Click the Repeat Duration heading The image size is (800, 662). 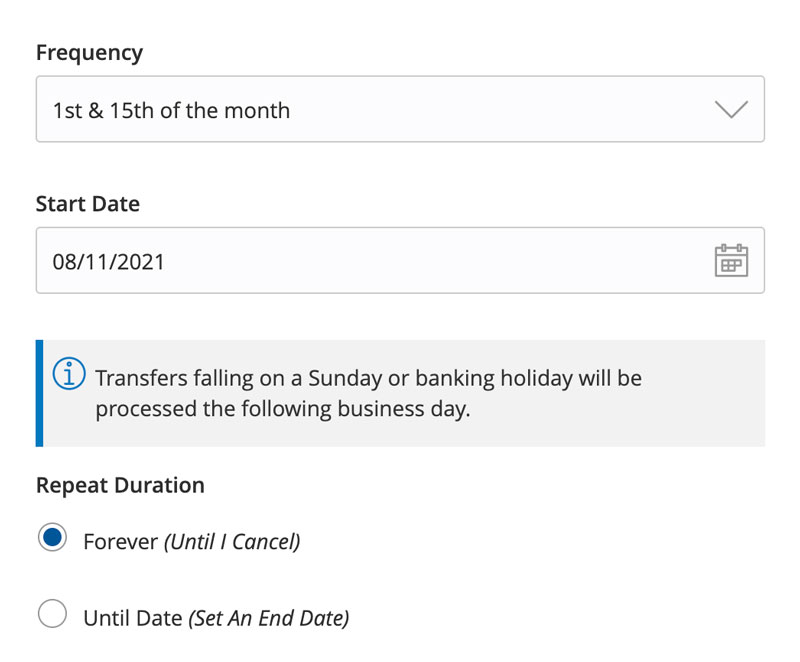point(120,485)
